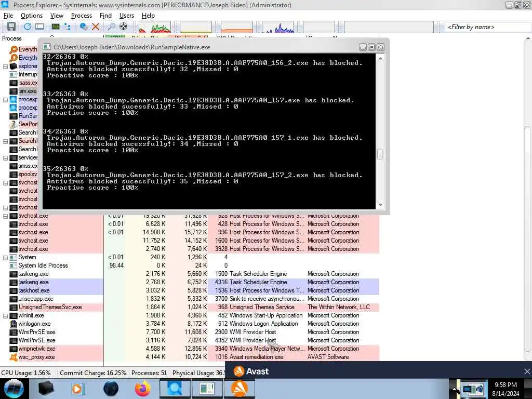This screenshot has height=399, width=532.
Task: Click the "AVAST Software" company cell
Action: click(328, 357)
